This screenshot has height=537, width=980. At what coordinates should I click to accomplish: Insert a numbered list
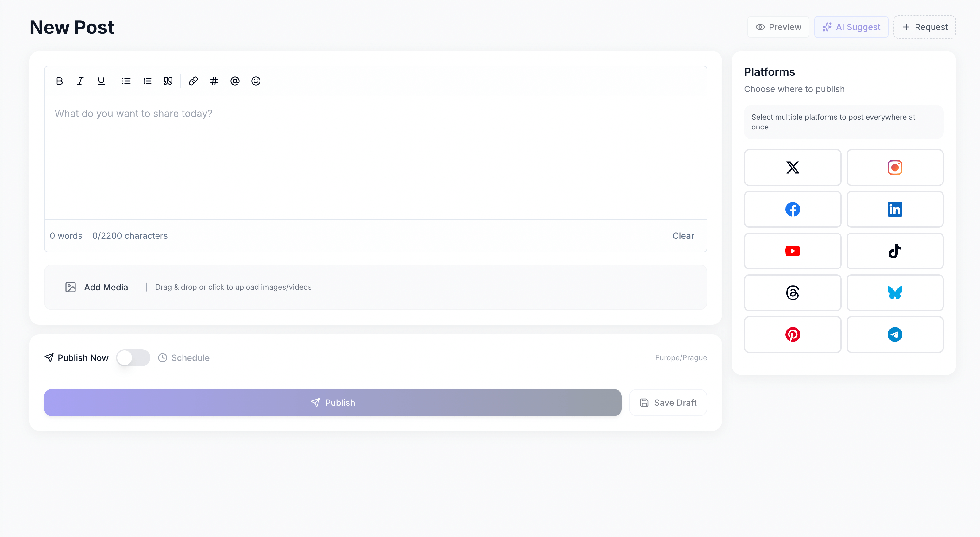(x=147, y=81)
